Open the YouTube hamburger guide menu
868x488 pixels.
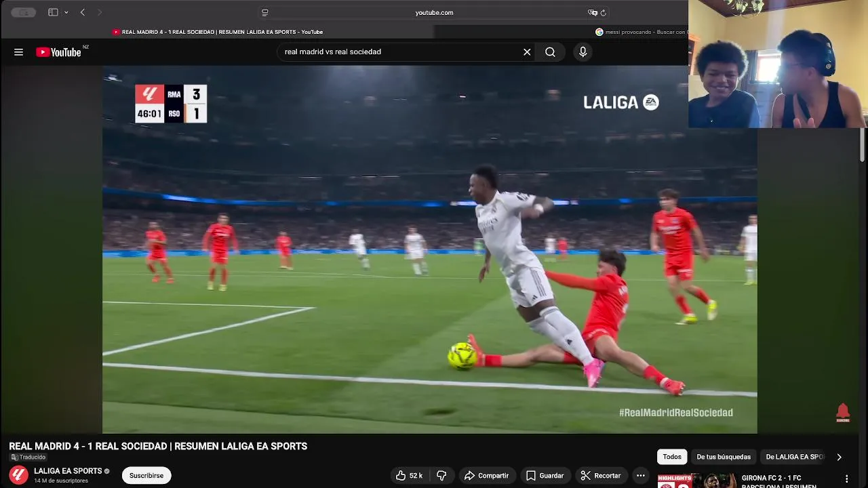(x=18, y=52)
